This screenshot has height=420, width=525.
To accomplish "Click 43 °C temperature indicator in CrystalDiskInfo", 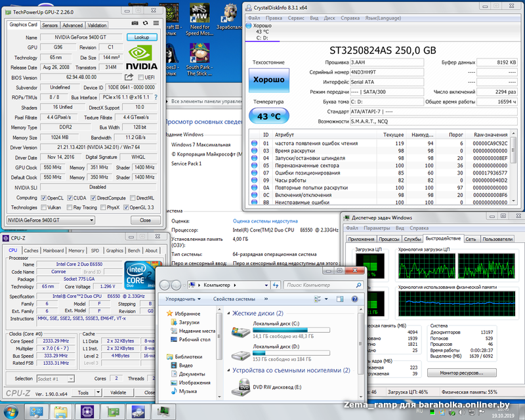I will click(x=269, y=116).
